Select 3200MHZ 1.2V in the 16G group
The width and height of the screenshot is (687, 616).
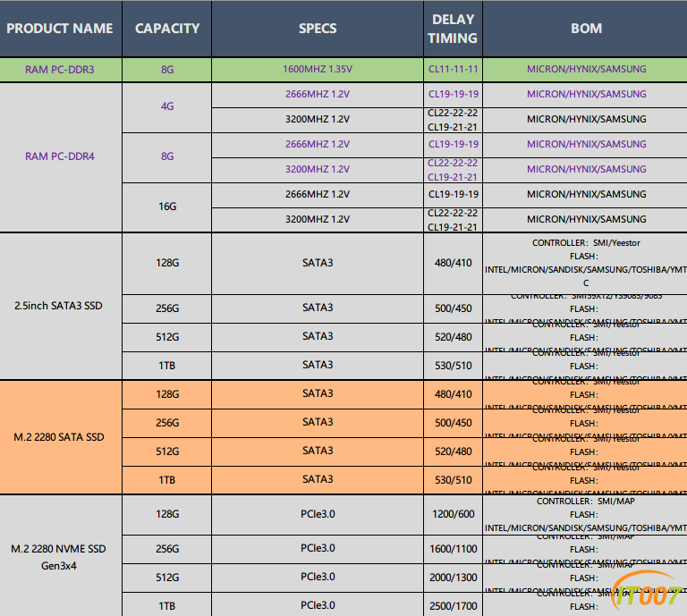click(x=318, y=219)
